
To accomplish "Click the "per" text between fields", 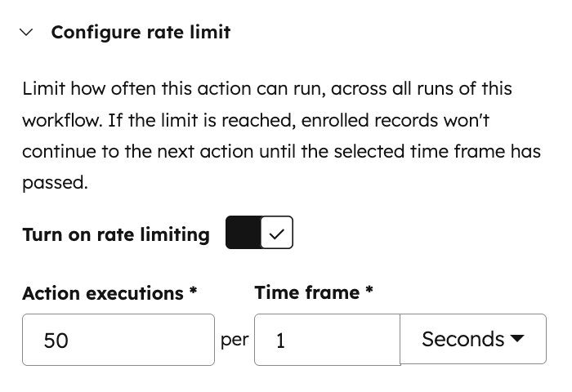I will tap(235, 339).
